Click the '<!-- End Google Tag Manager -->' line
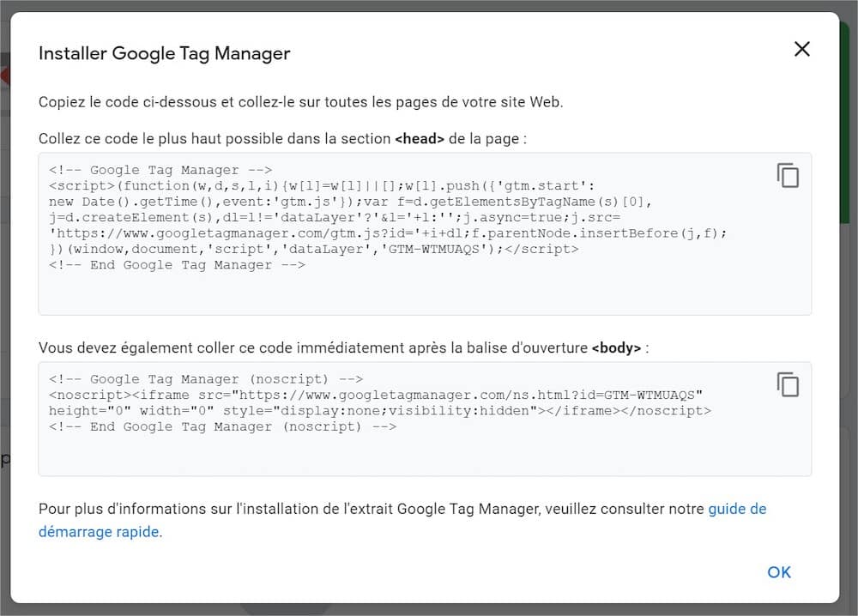Viewport: 858px width, 616px height. (x=177, y=265)
